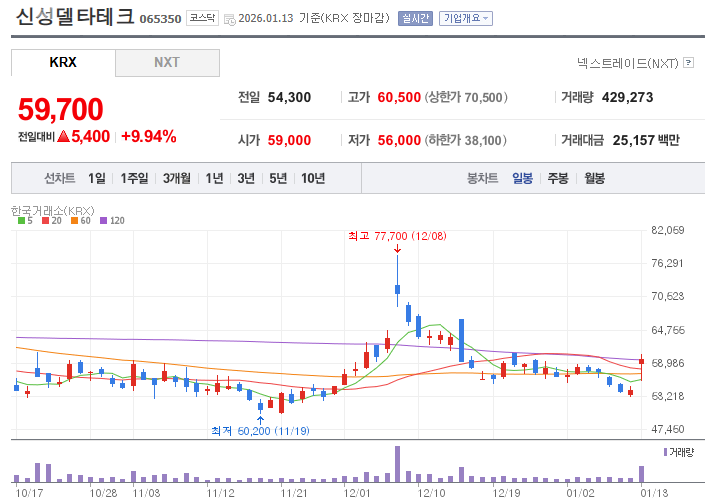Click the 신성델타테크 stock name heading
Viewport: 705px width, 501px height.
(x=75, y=17)
